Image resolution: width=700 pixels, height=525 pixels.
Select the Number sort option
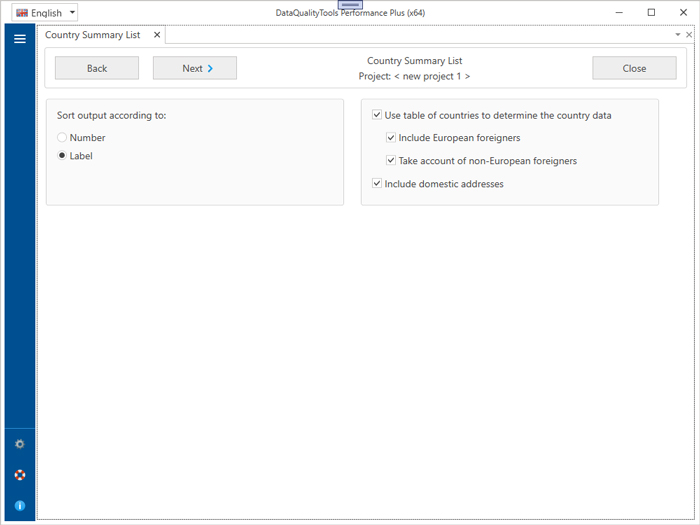click(63, 138)
